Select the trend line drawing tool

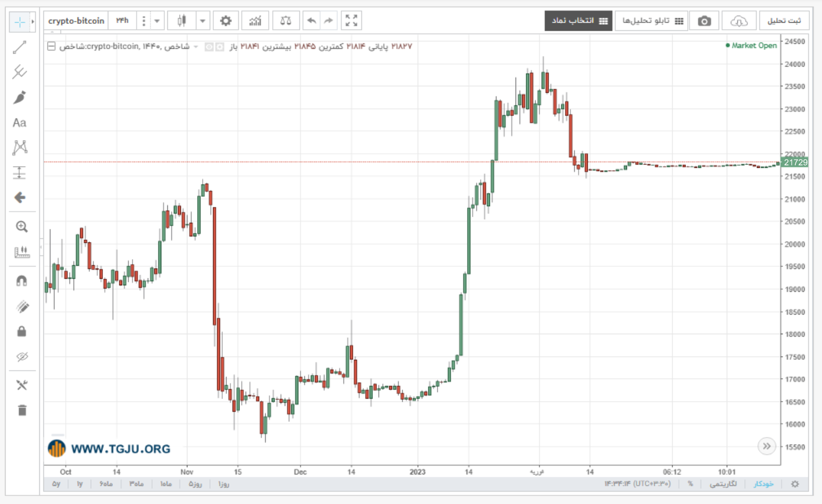click(20, 47)
